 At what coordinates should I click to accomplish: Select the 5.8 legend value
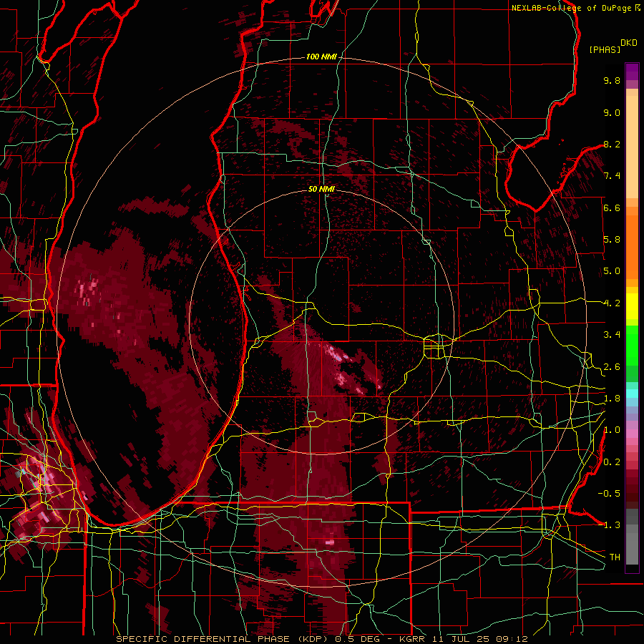pos(612,240)
